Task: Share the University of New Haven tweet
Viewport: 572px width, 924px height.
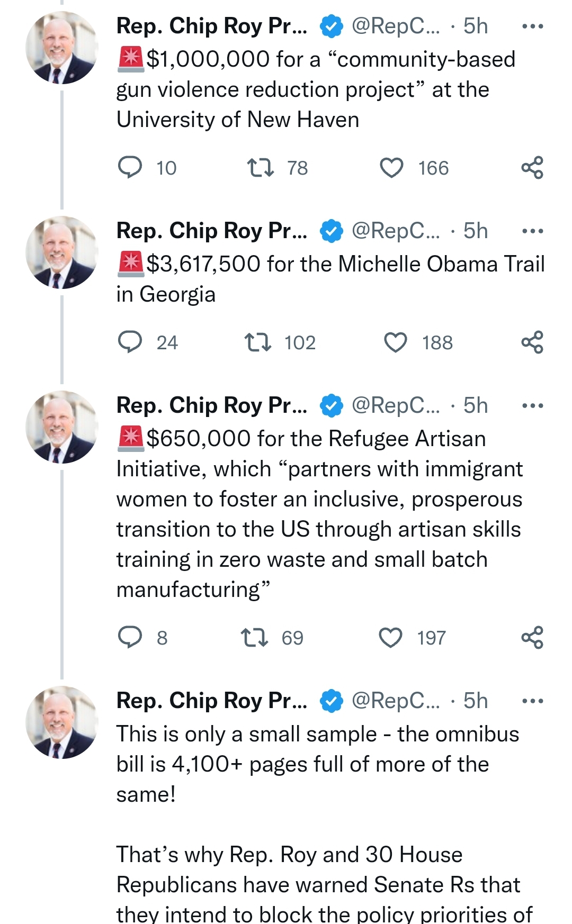Action: point(532,167)
